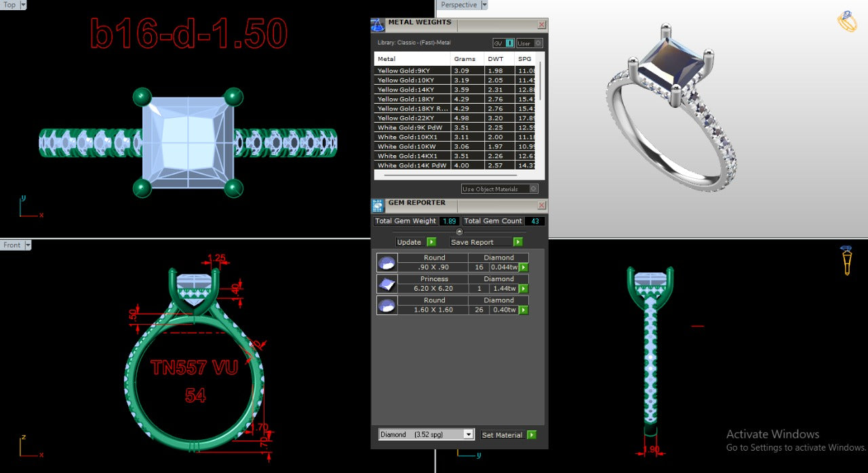Click the Metal Weights panel icon
The height and width of the screenshot is (473, 868).
tap(378, 26)
